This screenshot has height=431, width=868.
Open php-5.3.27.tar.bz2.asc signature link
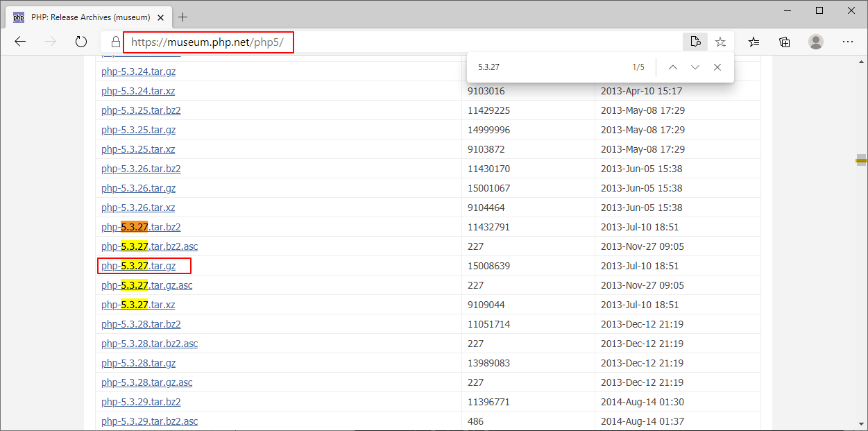pyautogui.click(x=150, y=246)
